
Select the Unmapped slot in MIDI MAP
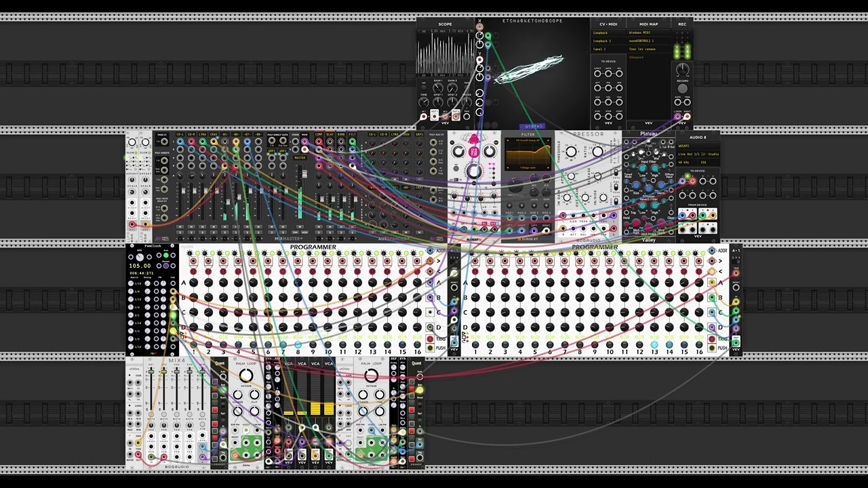click(648, 58)
